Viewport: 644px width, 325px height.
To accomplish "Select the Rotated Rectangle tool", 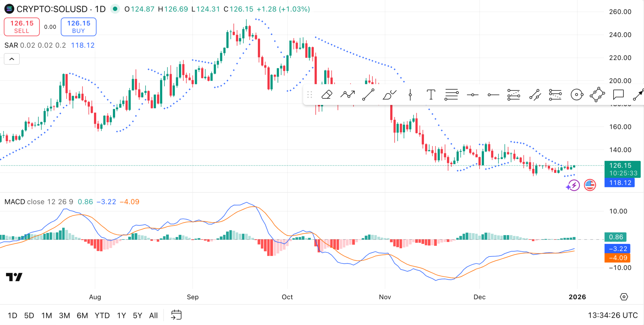I will point(597,95).
